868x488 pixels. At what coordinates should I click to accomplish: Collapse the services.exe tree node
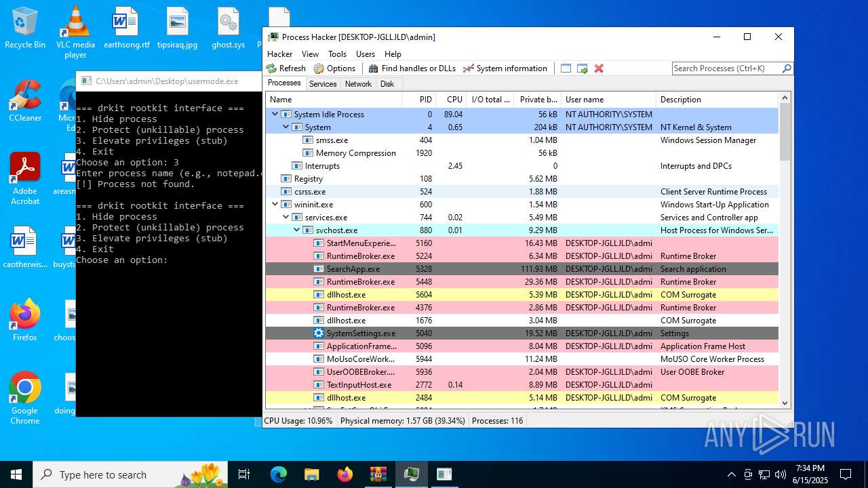285,217
